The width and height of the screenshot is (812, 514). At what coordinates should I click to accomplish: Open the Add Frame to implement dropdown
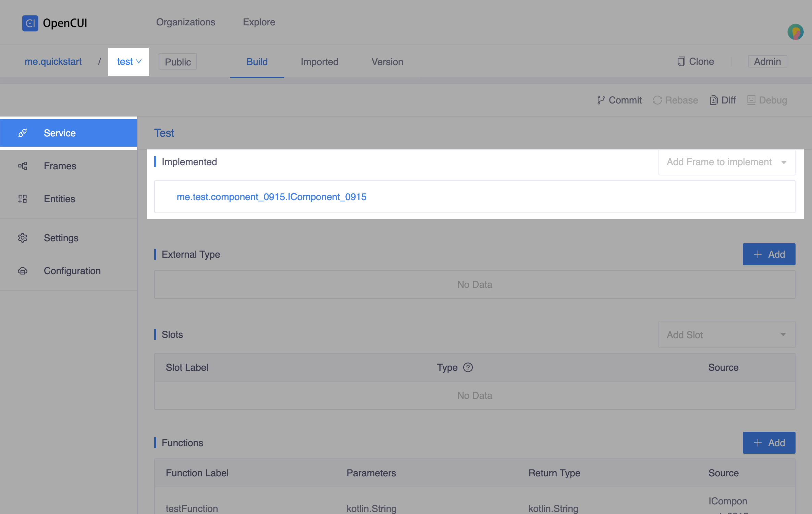pos(726,162)
